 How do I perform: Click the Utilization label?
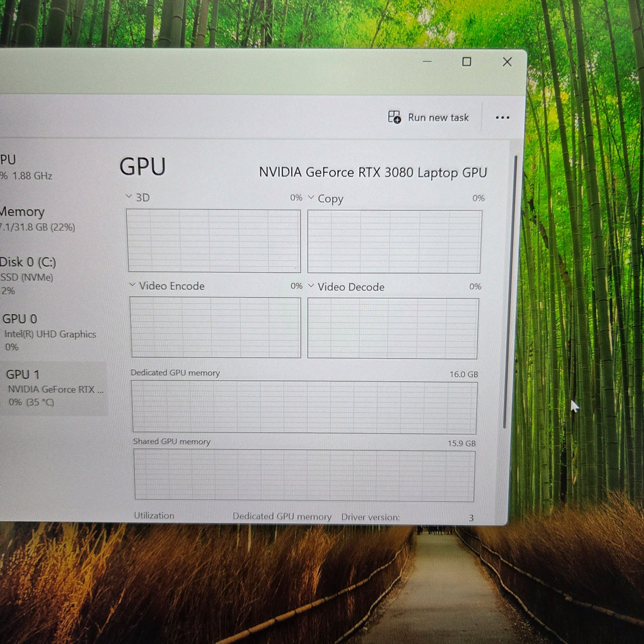154,515
